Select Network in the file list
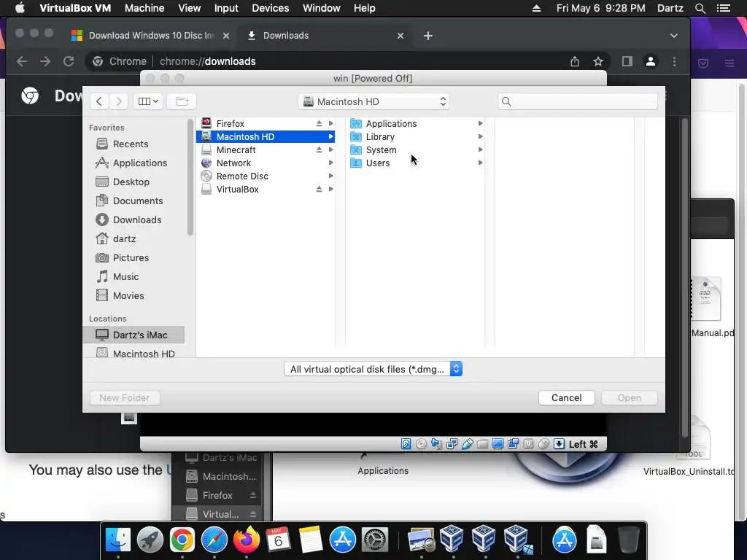The image size is (747, 560). [266, 163]
